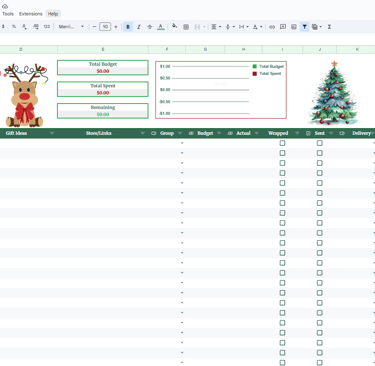Image resolution: width=375 pixels, height=366 pixels.
Task: Insert a chart from the toolbar
Action: [x=294, y=27]
